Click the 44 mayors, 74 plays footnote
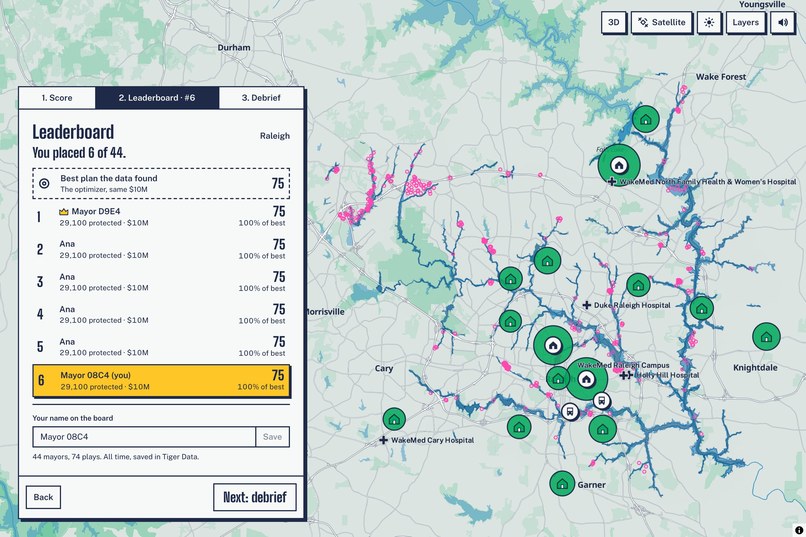This screenshot has height=537, width=806. click(116, 456)
